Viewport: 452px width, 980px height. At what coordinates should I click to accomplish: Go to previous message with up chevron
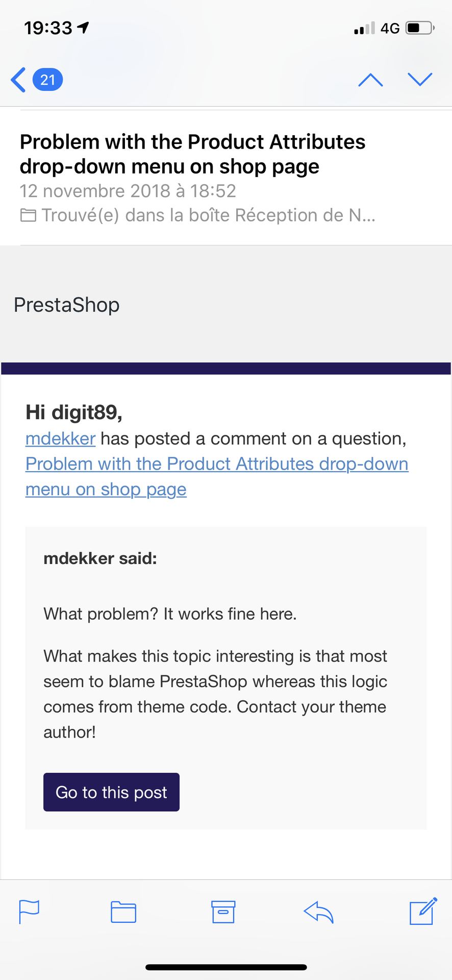tap(370, 80)
